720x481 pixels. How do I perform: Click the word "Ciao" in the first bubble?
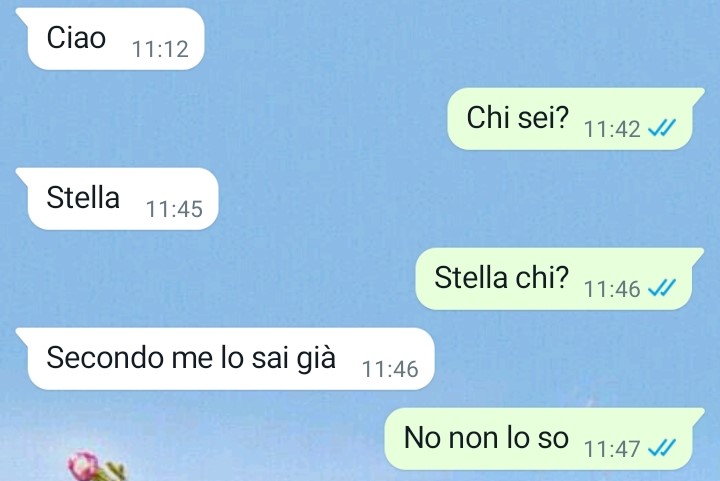76,38
